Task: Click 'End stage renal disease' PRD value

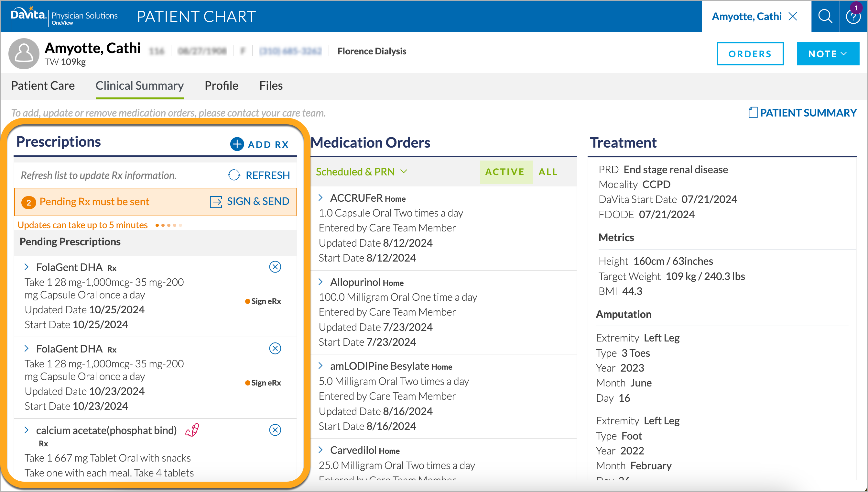Action: click(676, 169)
